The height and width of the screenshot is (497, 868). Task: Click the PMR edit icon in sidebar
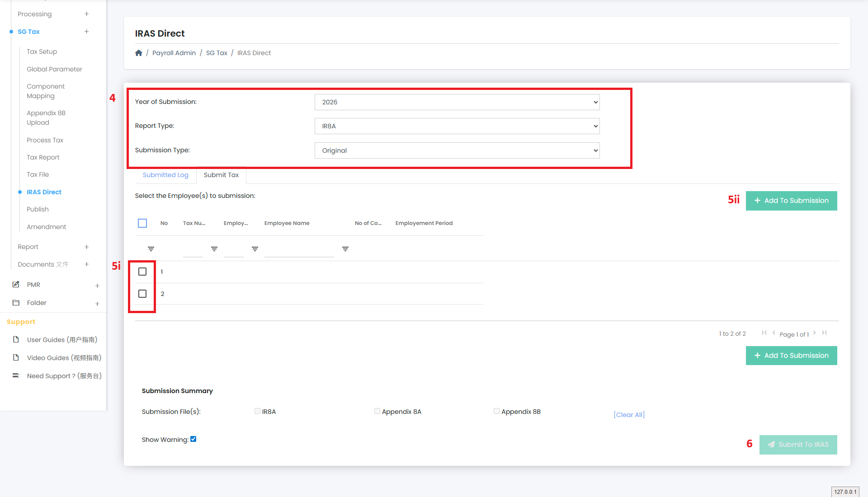click(x=16, y=285)
